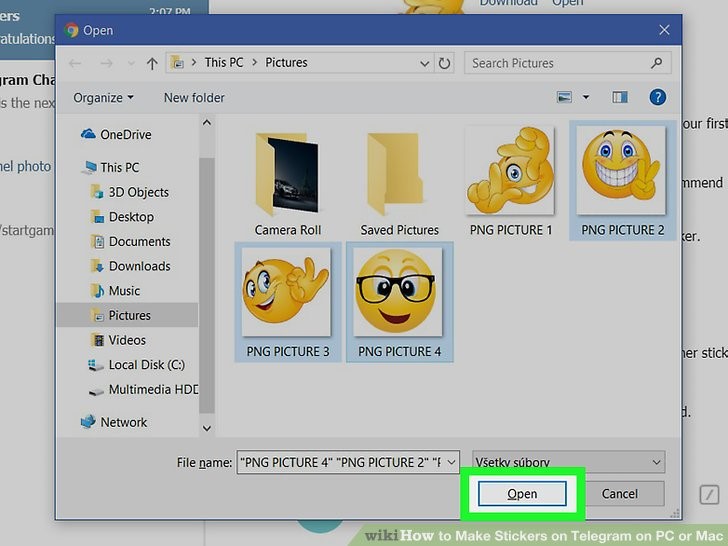Select Downloads in the navigation pane

[x=139, y=266]
